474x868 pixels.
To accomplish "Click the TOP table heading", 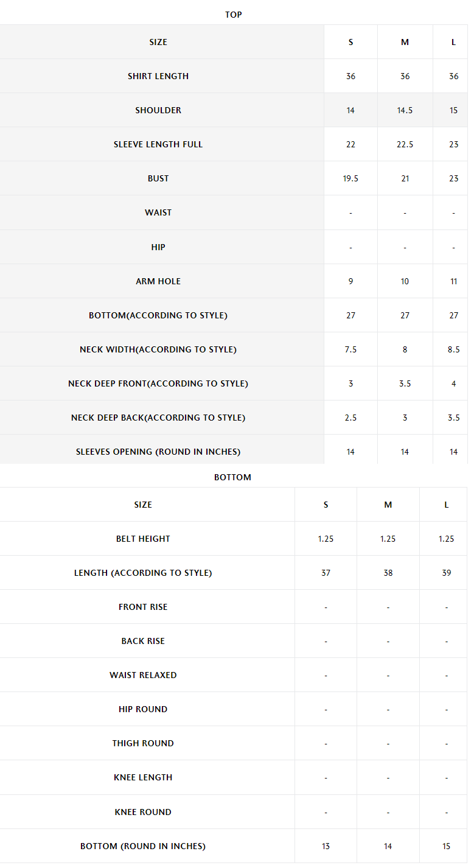I will pyautogui.click(x=234, y=15).
